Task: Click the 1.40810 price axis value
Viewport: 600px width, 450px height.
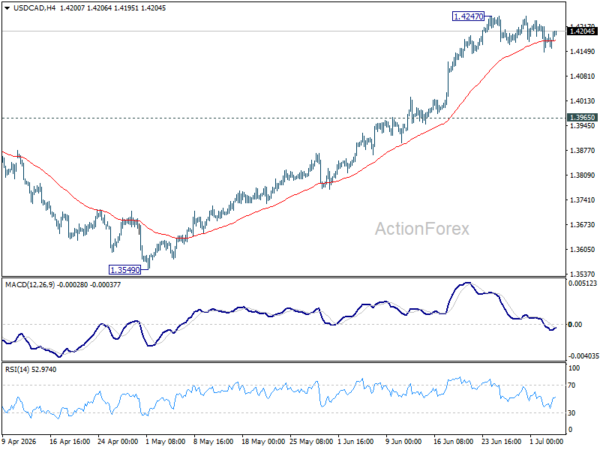Action: [x=582, y=77]
